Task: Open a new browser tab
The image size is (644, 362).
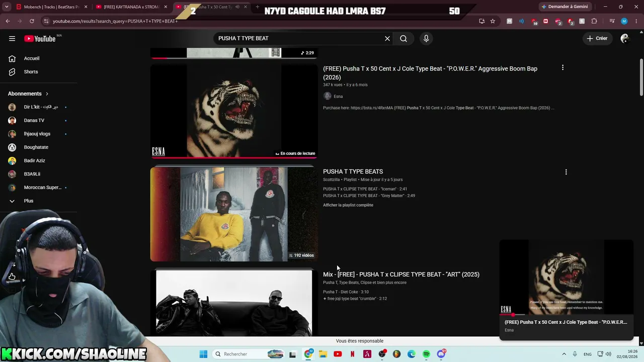Action: click(x=258, y=7)
